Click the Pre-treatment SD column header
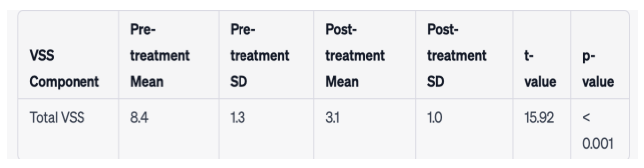 coord(259,56)
